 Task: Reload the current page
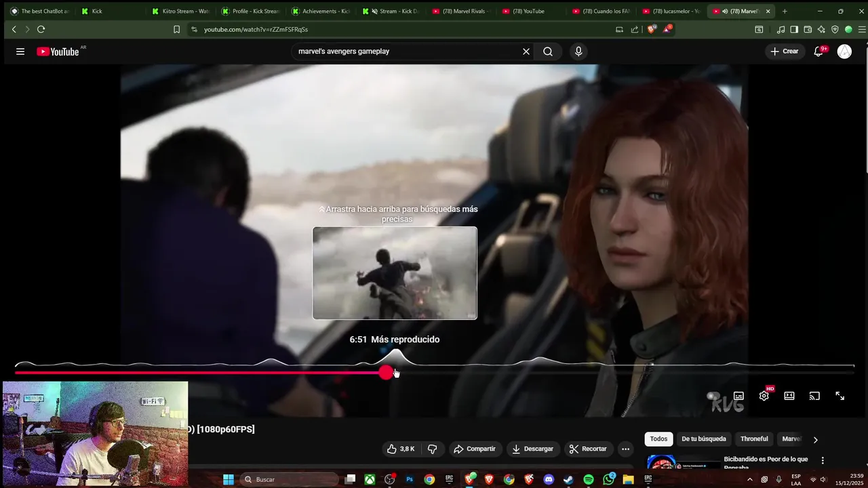click(x=41, y=29)
